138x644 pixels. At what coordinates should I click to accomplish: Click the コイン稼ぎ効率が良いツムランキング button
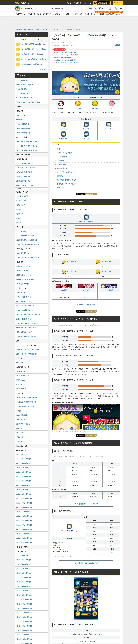pyautogui.click(x=86, y=563)
